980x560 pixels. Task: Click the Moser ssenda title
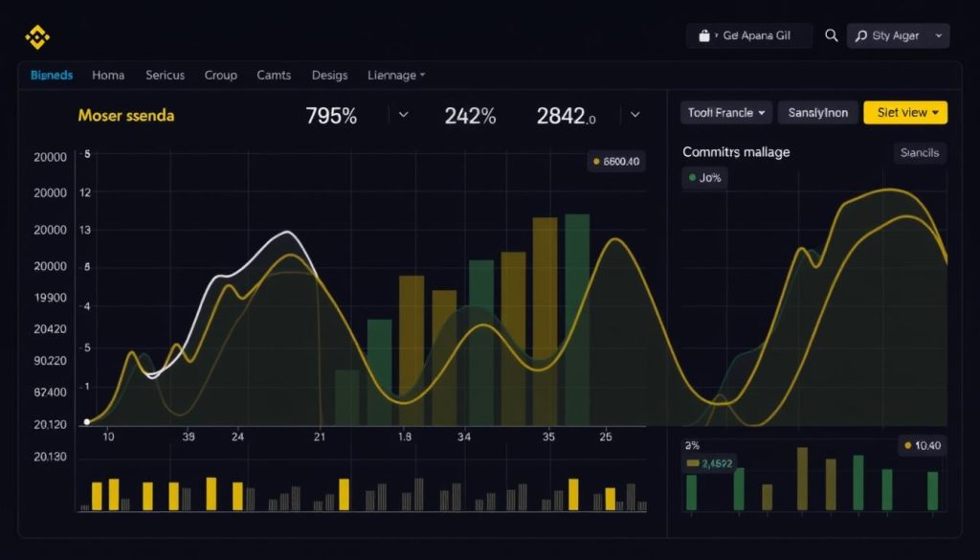point(126,116)
